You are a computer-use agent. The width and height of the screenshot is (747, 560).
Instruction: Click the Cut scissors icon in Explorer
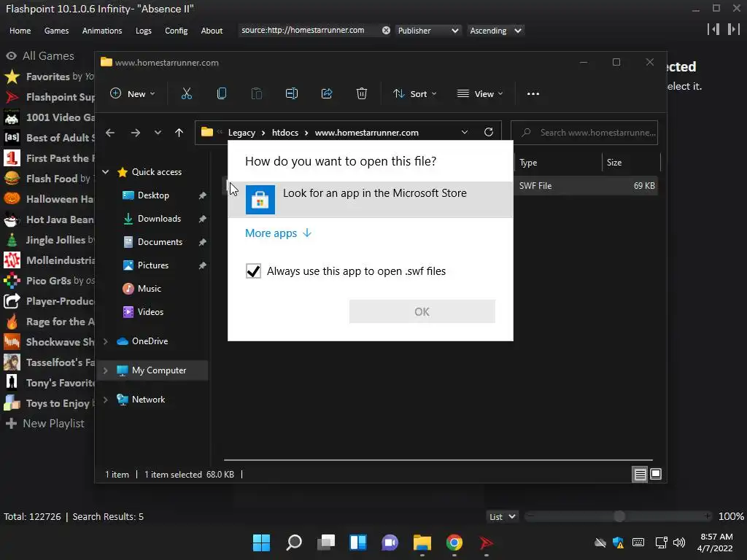pos(186,93)
